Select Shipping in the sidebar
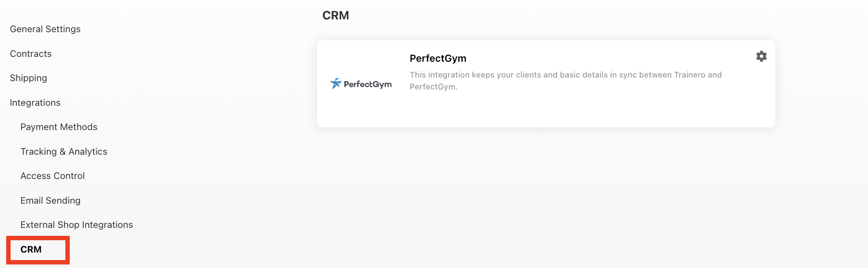Screen dimensions: 868x268 pos(28,78)
